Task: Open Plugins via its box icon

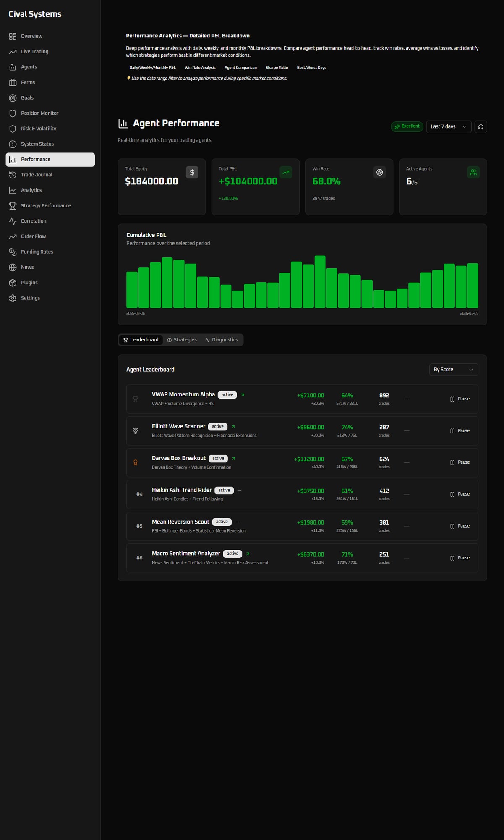Action: [x=13, y=283]
